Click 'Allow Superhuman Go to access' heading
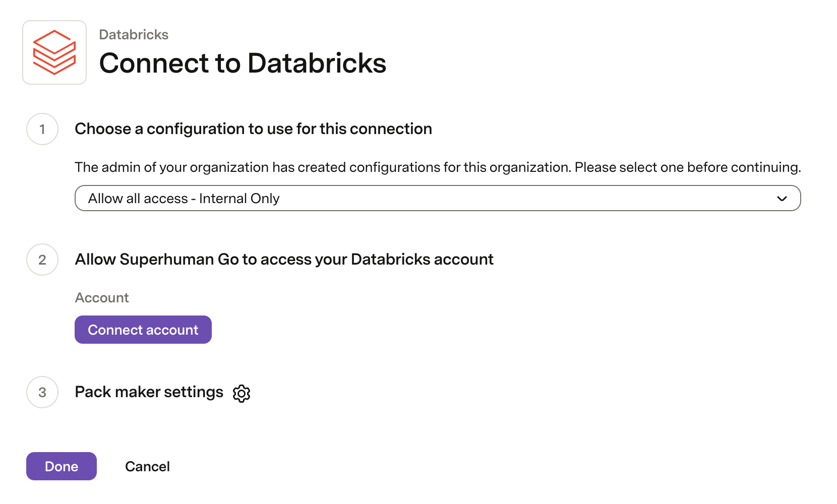Screen dimensions: 837x504 pos(284,259)
